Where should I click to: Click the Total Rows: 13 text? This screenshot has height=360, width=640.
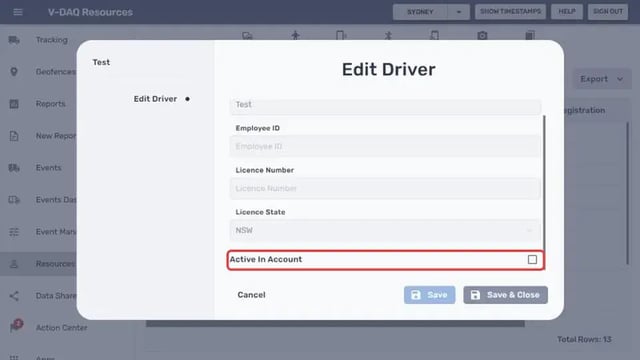pos(584,340)
